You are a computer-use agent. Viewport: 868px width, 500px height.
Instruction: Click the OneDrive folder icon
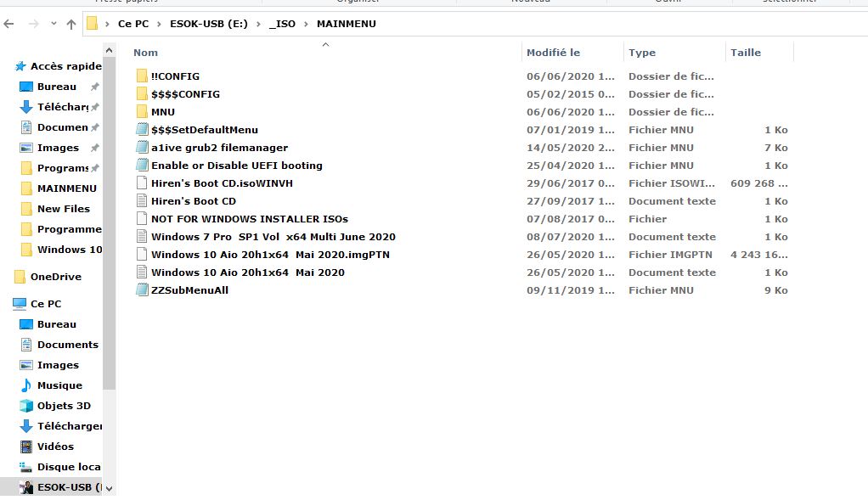coord(20,277)
